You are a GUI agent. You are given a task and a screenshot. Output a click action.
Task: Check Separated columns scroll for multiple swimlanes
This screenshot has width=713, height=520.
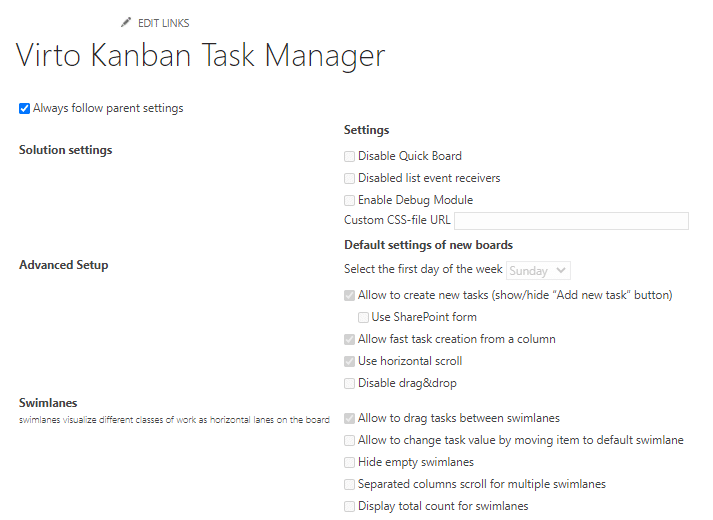click(349, 485)
